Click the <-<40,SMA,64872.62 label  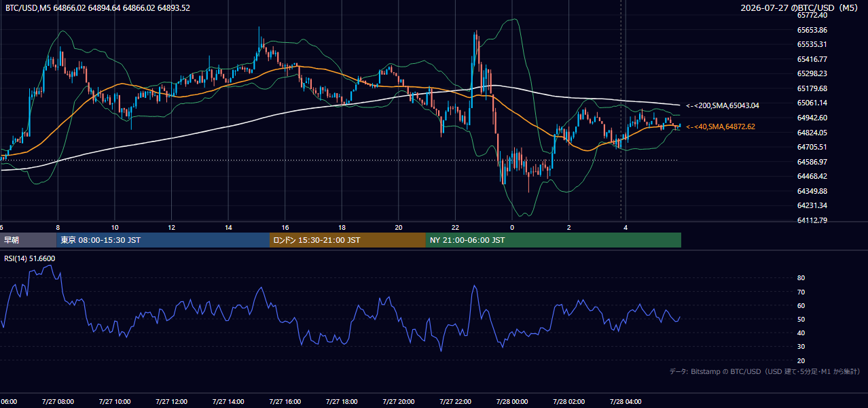click(721, 126)
